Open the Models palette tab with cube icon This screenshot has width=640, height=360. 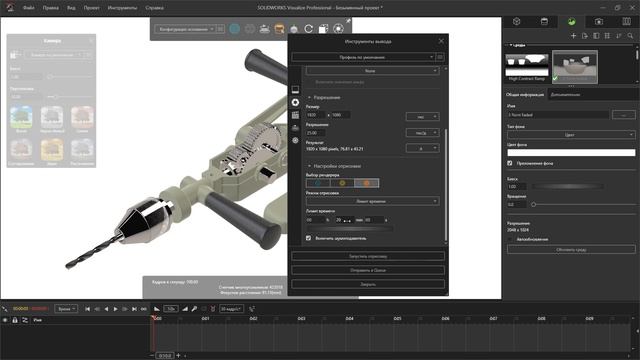click(516, 22)
